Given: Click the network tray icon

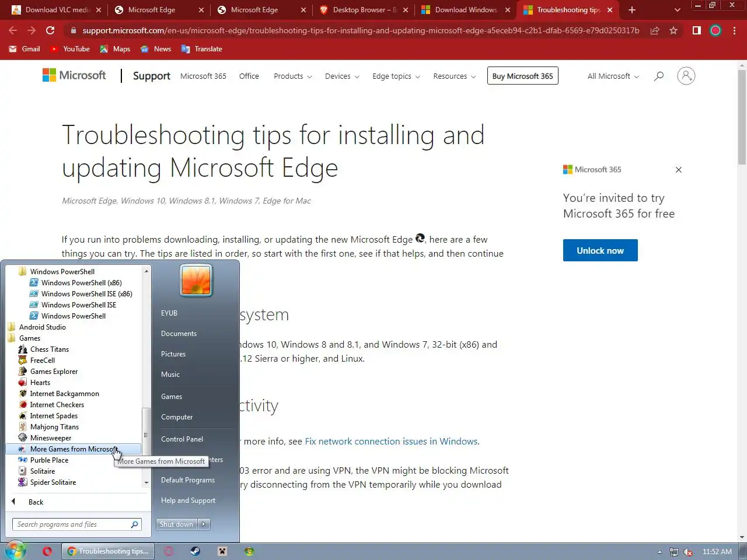Looking at the screenshot, I should 674,552.
